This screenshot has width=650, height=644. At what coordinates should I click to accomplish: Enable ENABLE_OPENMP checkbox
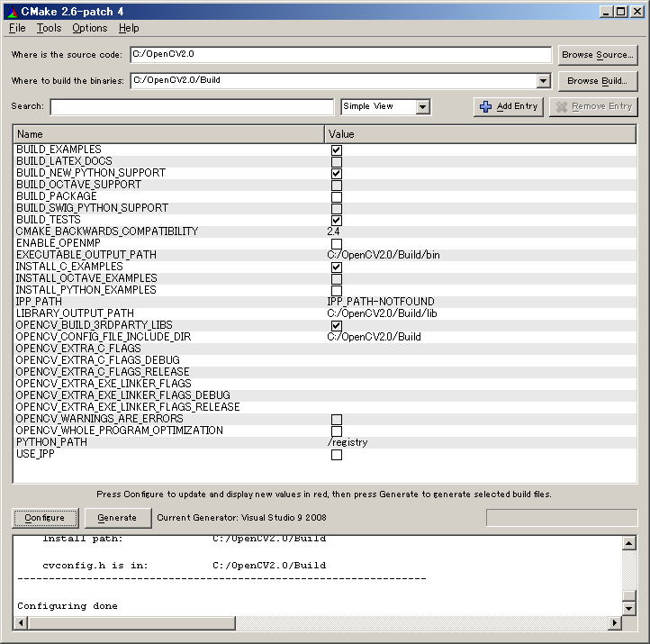pos(337,244)
